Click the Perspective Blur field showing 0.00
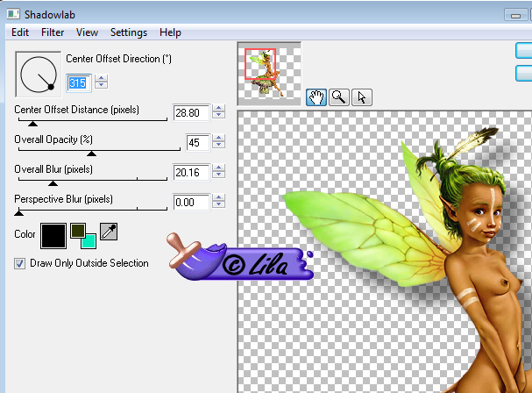This screenshot has height=393, width=532. [191, 203]
